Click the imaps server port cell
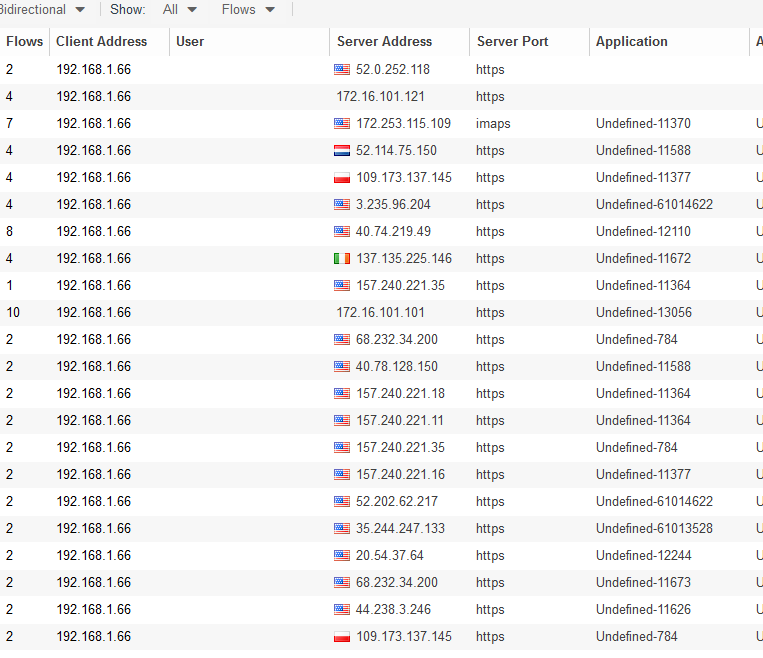Image resolution: width=763 pixels, height=658 pixels. [493, 124]
